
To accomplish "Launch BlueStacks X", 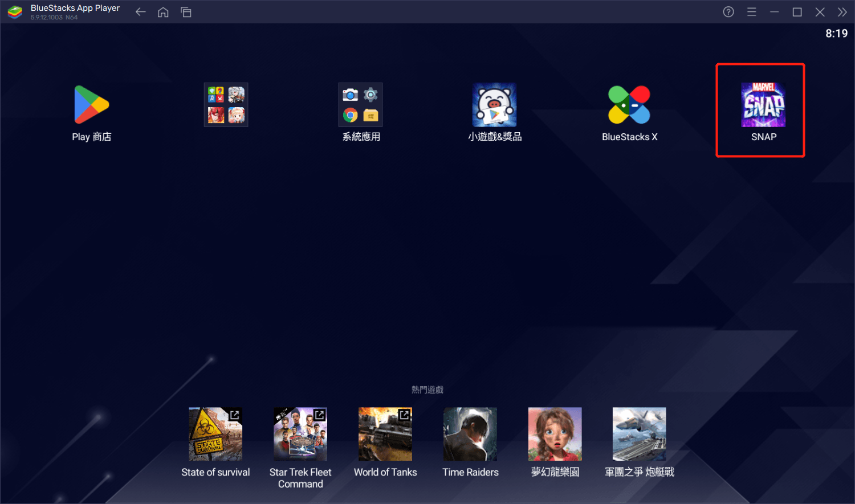I will [629, 105].
